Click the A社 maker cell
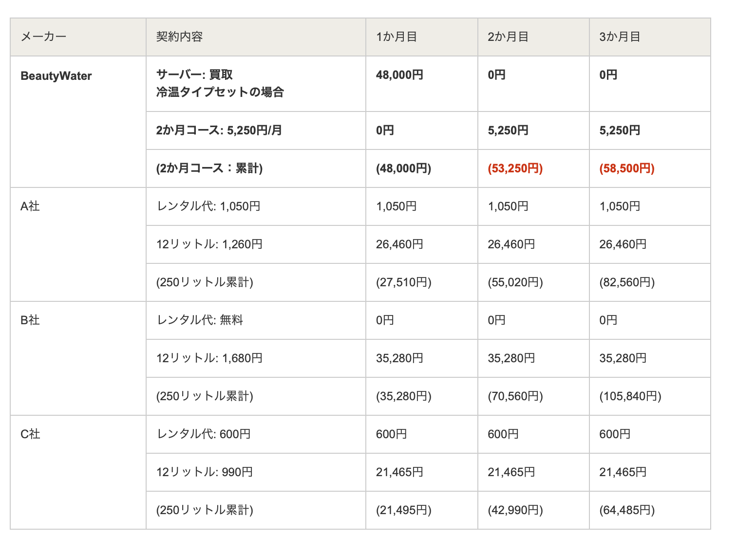 [x=30, y=206]
